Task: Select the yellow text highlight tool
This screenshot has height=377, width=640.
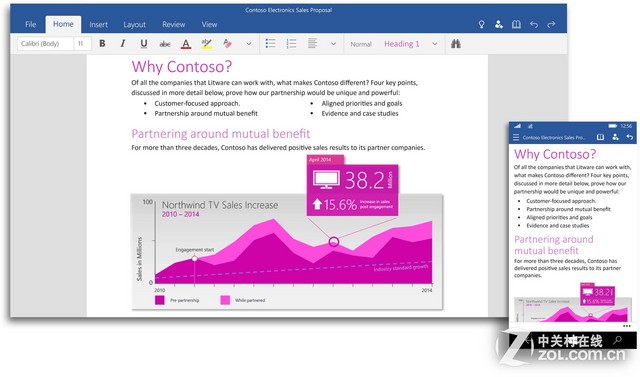Action: pyautogui.click(x=207, y=44)
